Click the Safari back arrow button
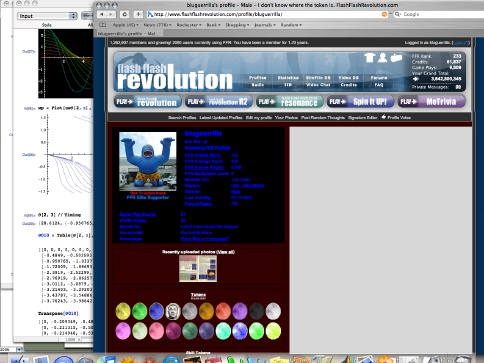484x363 pixels. (102, 14)
